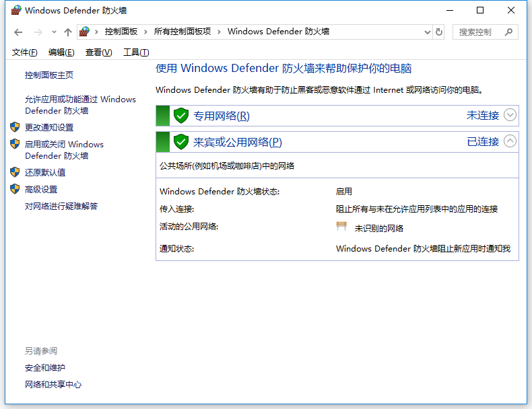The width and height of the screenshot is (532, 409).
Task: Expand the chevron after 所有控制面板项 breadcrumb
Action: pos(219,32)
